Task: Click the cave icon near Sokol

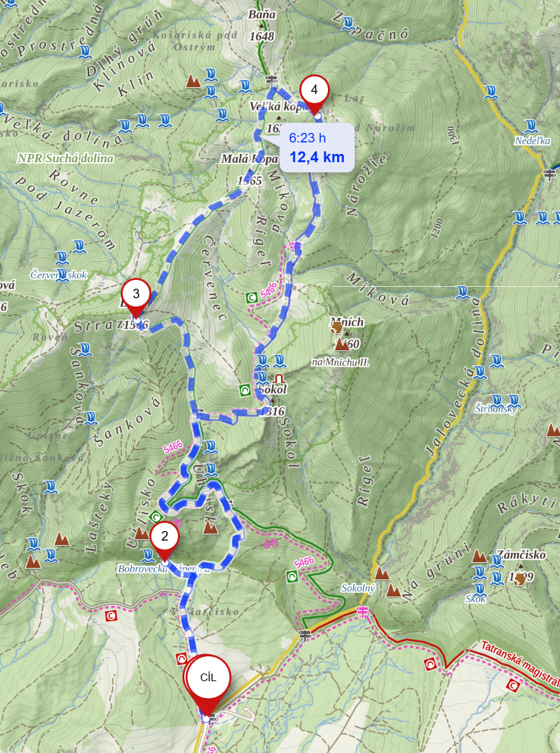Action: click(279, 378)
